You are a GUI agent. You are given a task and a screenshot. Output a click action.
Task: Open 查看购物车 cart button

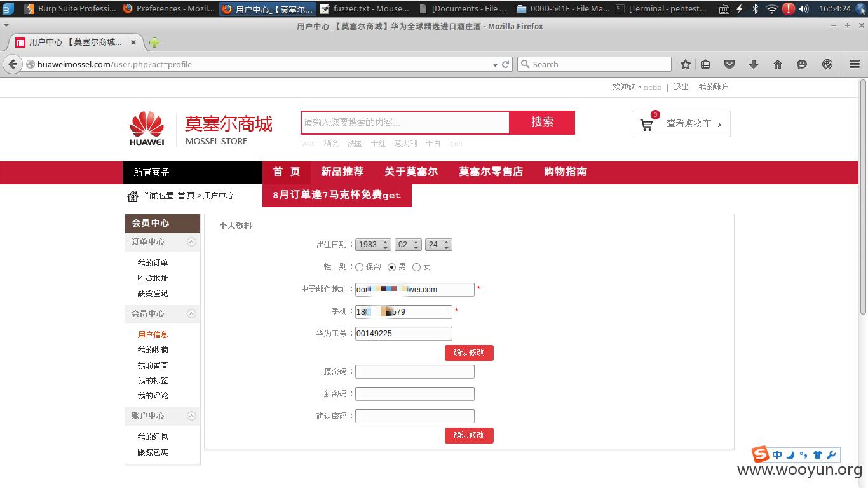681,124
